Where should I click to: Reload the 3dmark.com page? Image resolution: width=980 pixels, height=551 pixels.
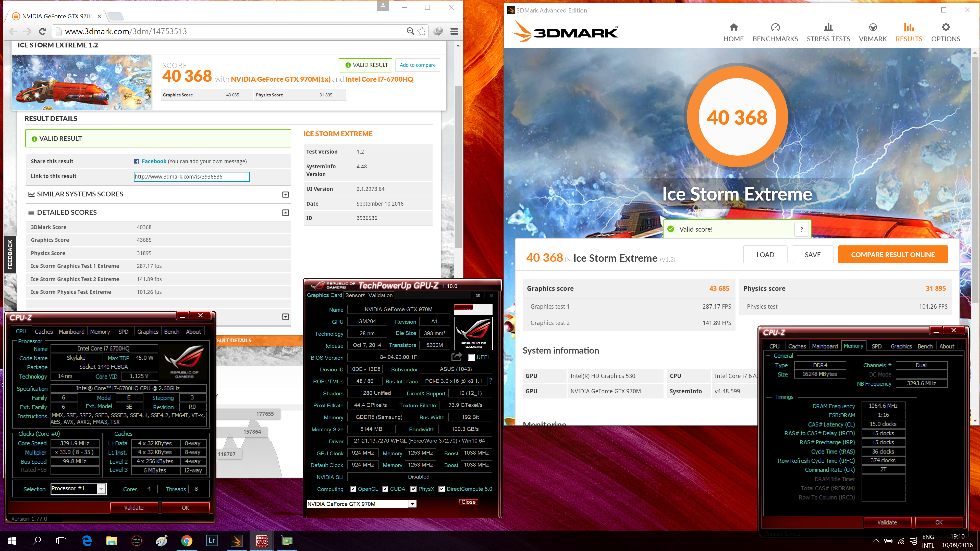tap(43, 32)
